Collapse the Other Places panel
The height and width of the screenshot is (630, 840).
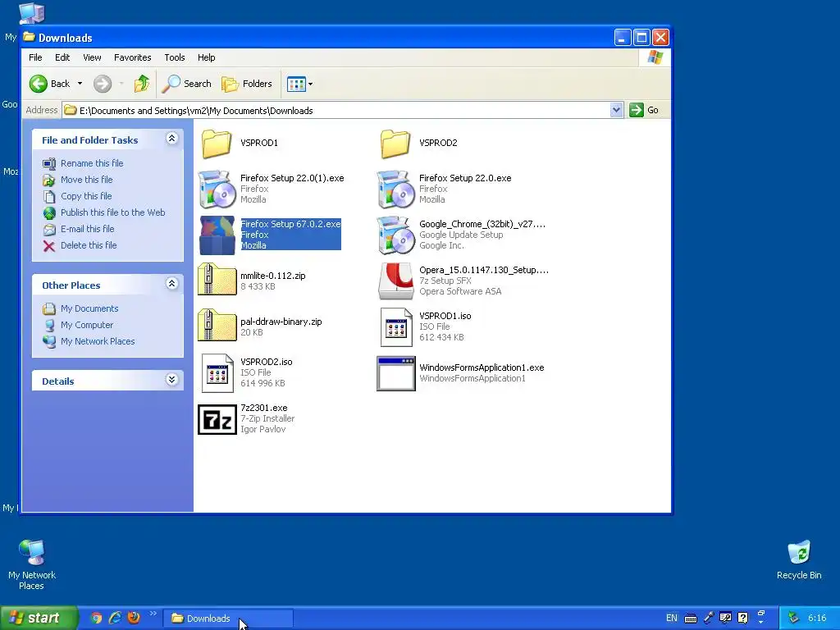coord(171,284)
